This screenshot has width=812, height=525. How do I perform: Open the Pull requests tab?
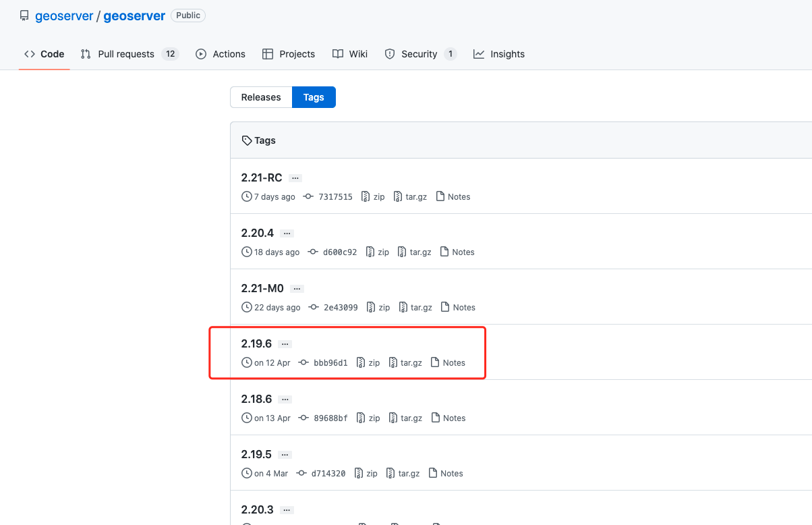pyautogui.click(x=126, y=54)
